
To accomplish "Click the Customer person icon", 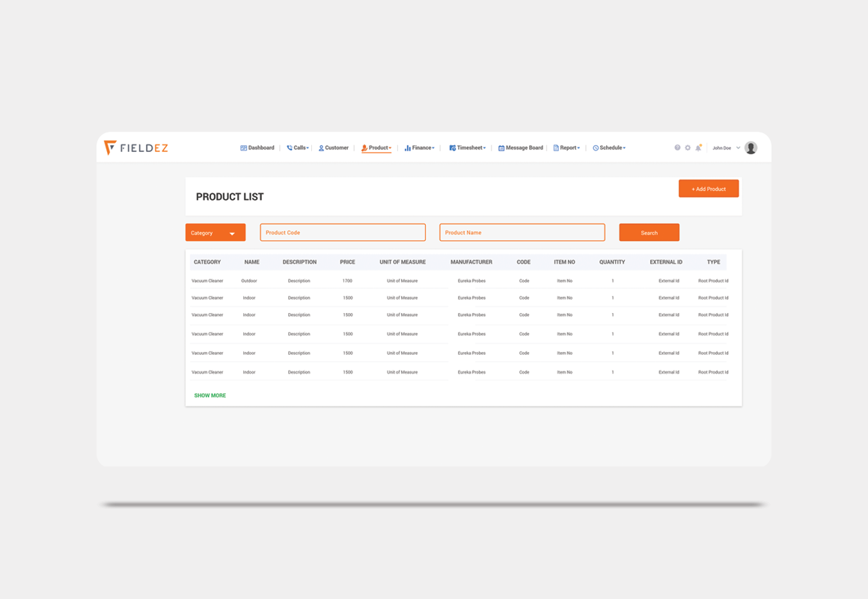I will (x=321, y=148).
